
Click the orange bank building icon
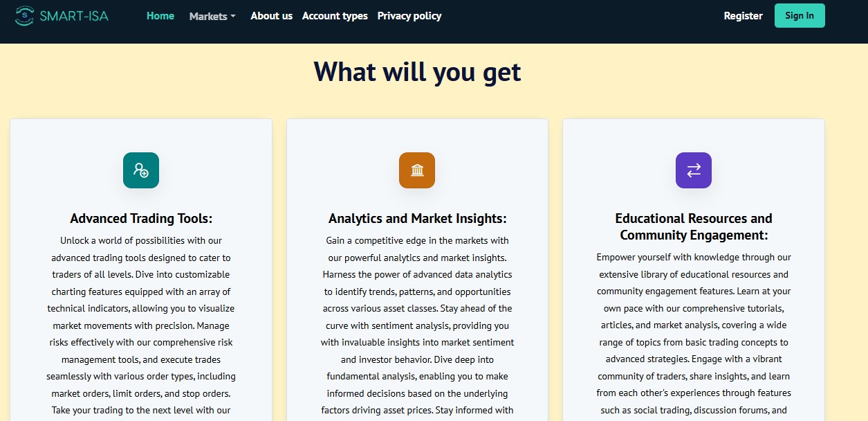tap(417, 170)
